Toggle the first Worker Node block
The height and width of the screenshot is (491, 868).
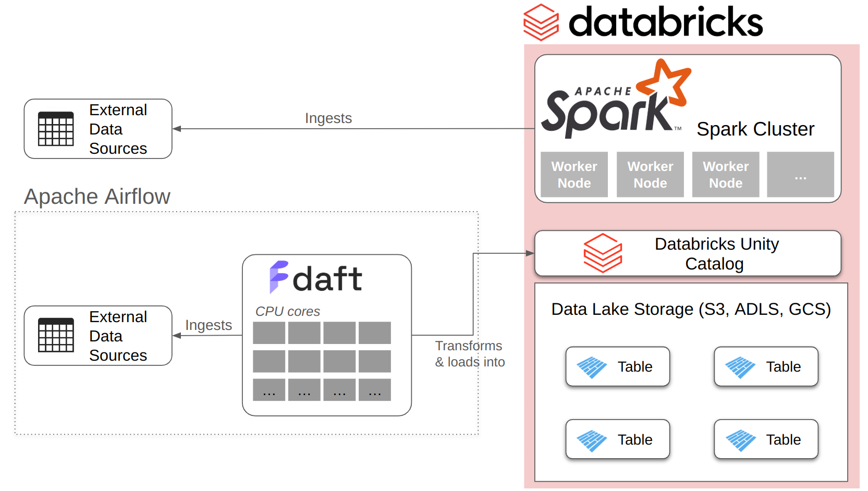pos(573,175)
